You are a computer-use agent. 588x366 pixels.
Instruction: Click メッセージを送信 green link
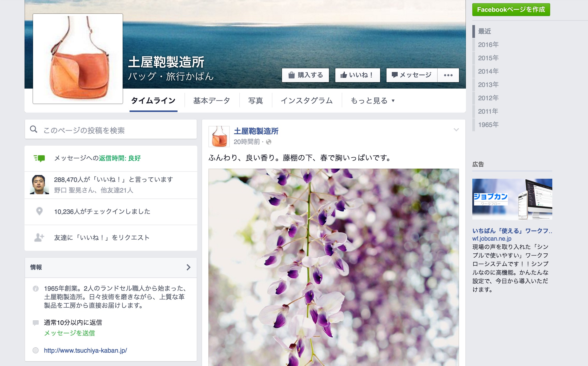point(69,333)
